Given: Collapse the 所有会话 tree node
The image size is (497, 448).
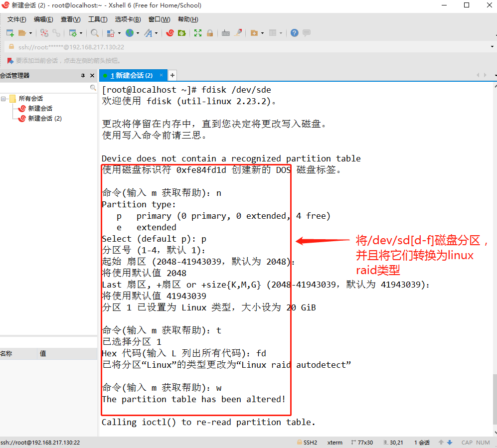Looking at the screenshot, I should pyautogui.click(x=3, y=99).
